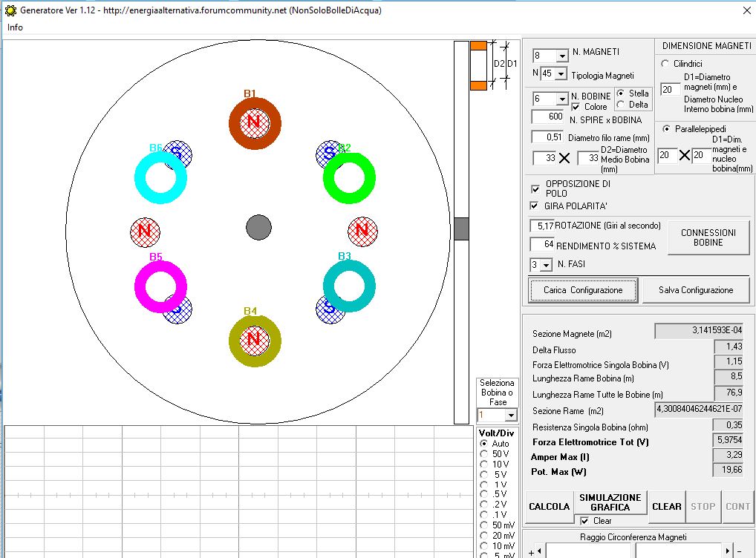This screenshot has width=756, height=558.
Task: Click second Parallelepipedi dimension field 20
Action: (x=702, y=154)
